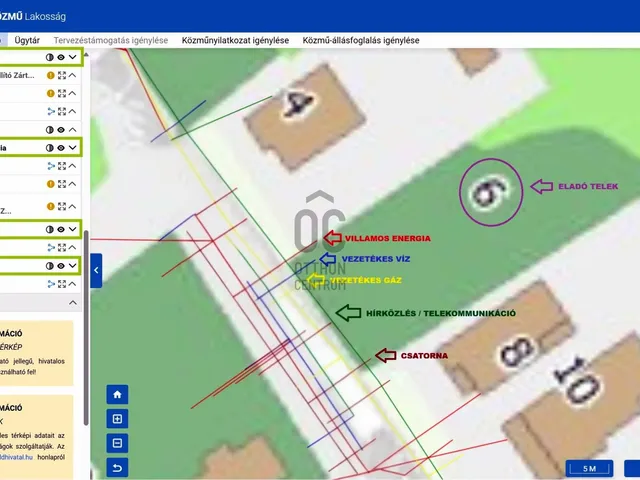Click the opacity icon in top layer group
Viewport: 640px width, 480px height.
pos(50,58)
